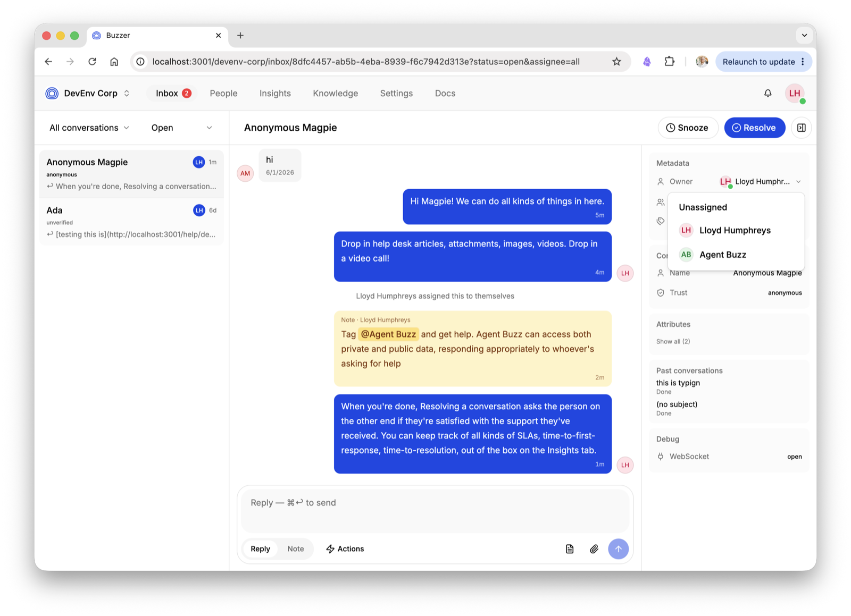Screen dimensions: 851x616
Task: Click 'Lloyd Humphreys assigned this to themselves' text
Action: pos(435,296)
